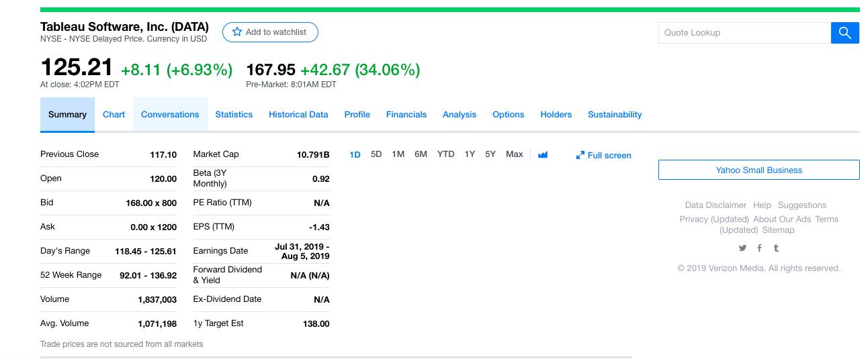
Task: Click the EPS (TTM) value -1.43
Action: click(x=319, y=227)
